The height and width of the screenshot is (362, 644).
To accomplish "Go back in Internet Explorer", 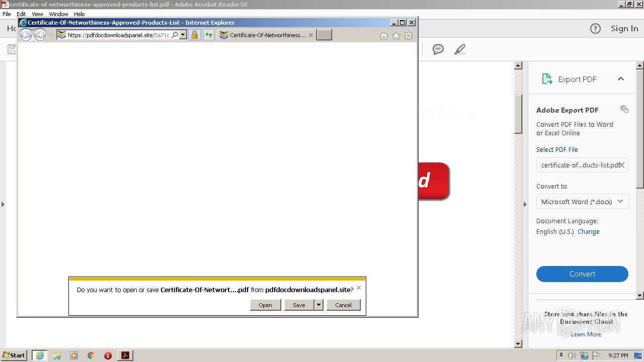I will coord(25,35).
